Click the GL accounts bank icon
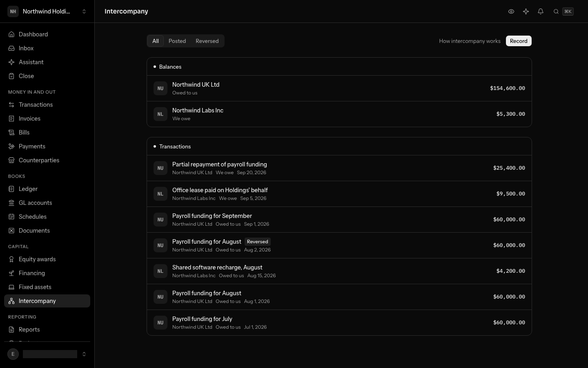Screen dimensions: 588x368 pyautogui.click(x=11, y=203)
